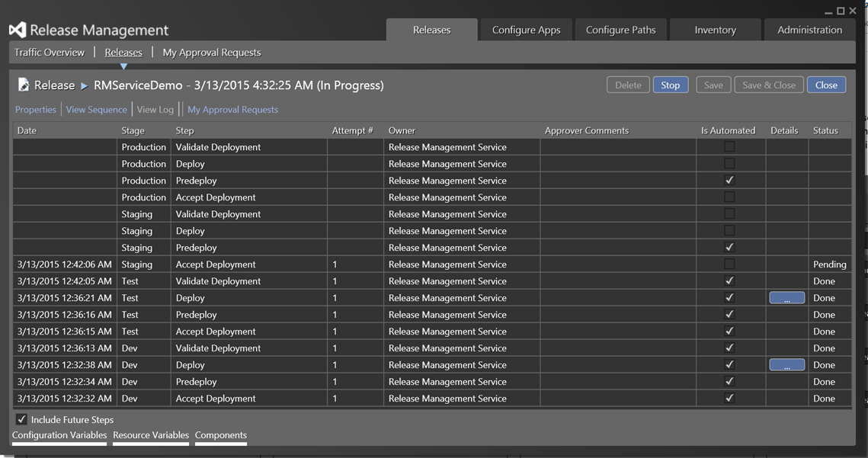Open the Properties link

pos(35,110)
